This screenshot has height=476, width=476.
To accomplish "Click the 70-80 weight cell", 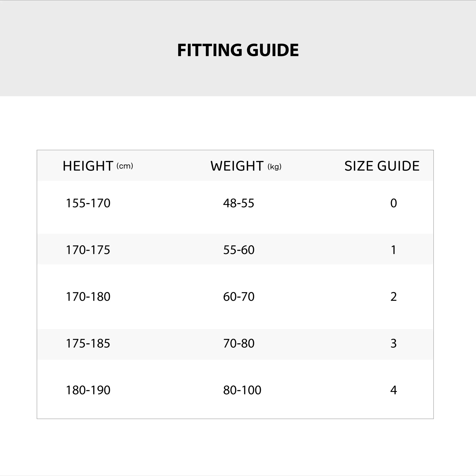I will (238, 343).
